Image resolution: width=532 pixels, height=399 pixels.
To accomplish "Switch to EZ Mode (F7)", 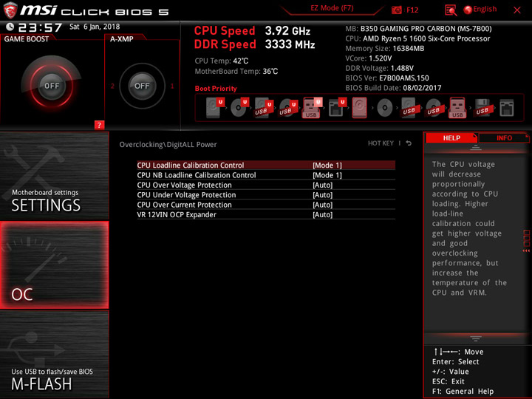I will (x=332, y=8).
